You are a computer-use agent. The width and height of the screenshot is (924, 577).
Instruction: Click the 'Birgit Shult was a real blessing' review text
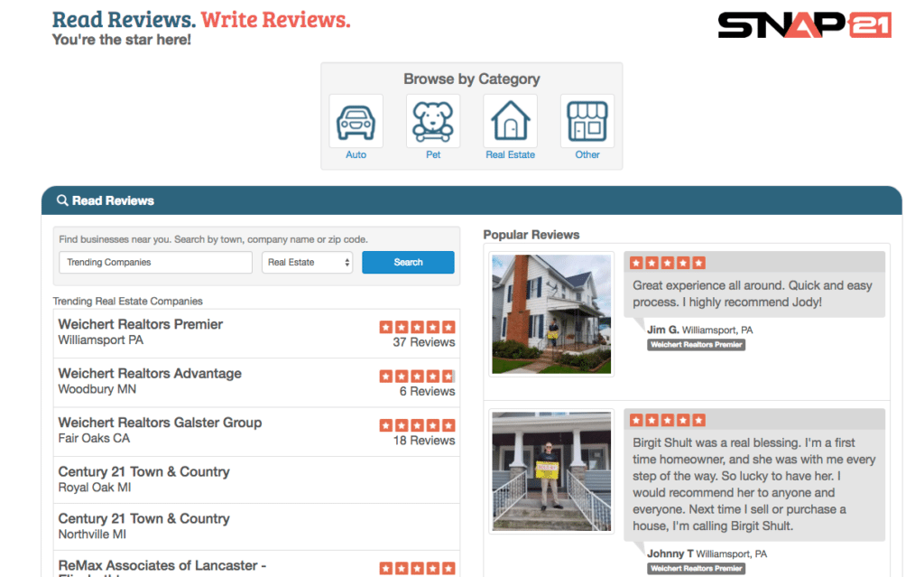[754, 484]
